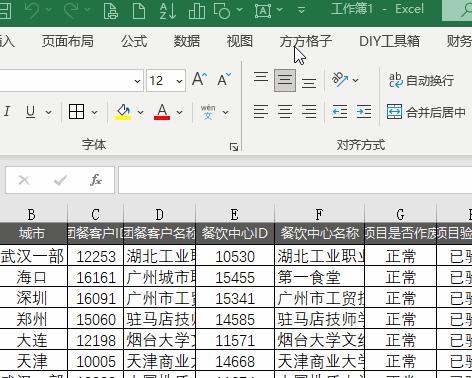Click the formula bar cancel X icon

click(24, 180)
